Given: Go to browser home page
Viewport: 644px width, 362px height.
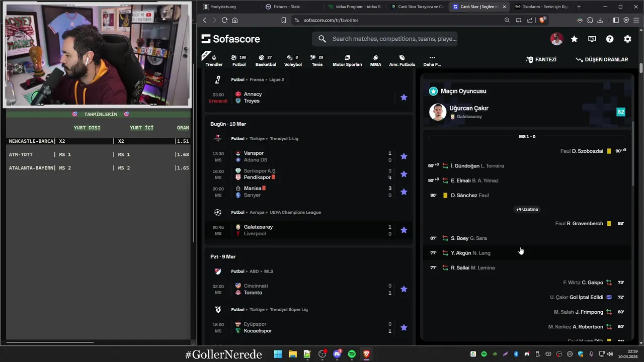Looking at the screenshot, I should 234,20.
